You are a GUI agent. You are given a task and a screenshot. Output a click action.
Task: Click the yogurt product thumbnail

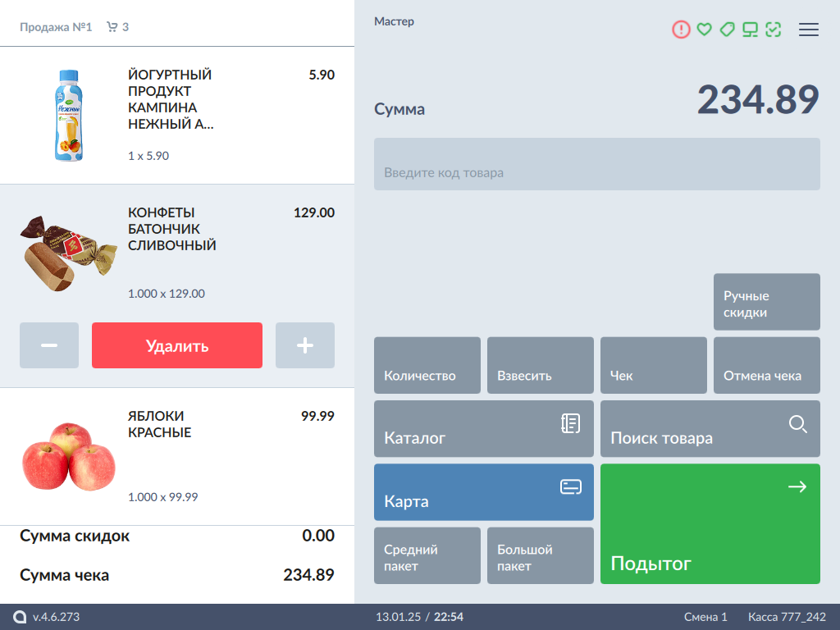(69, 115)
